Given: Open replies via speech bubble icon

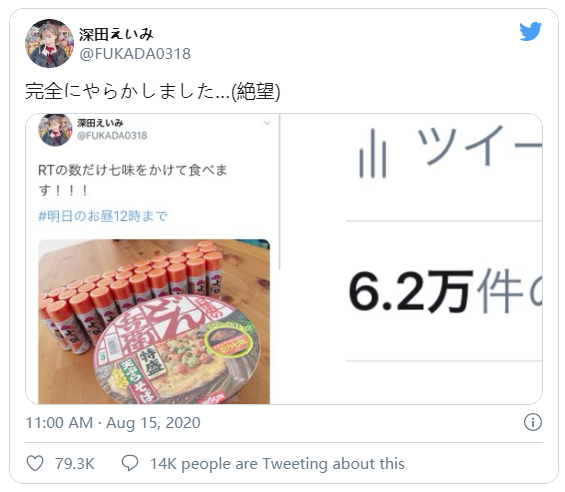Looking at the screenshot, I should coord(130,463).
